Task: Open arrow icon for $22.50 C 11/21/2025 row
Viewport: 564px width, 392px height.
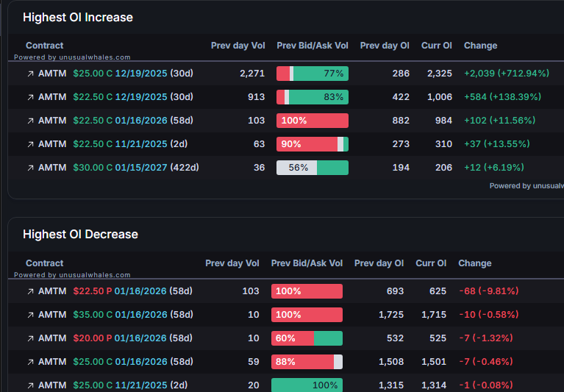Action: [x=31, y=144]
